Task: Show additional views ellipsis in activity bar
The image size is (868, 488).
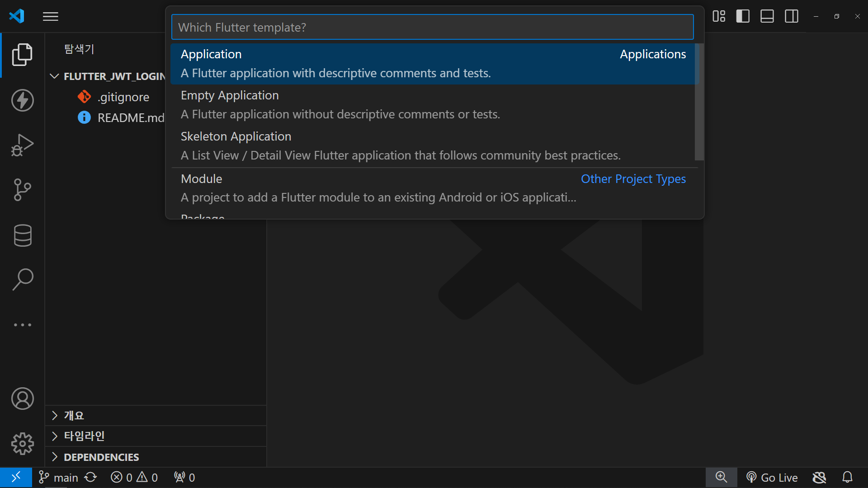Action: tap(22, 325)
